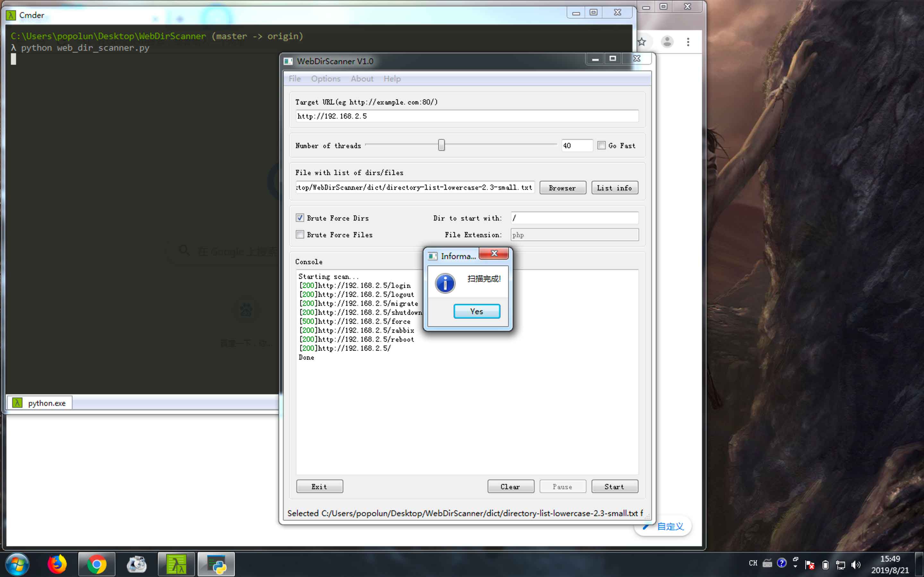924x577 pixels.
Task: Open the Chrome profile avatar icon
Action: pos(667,42)
